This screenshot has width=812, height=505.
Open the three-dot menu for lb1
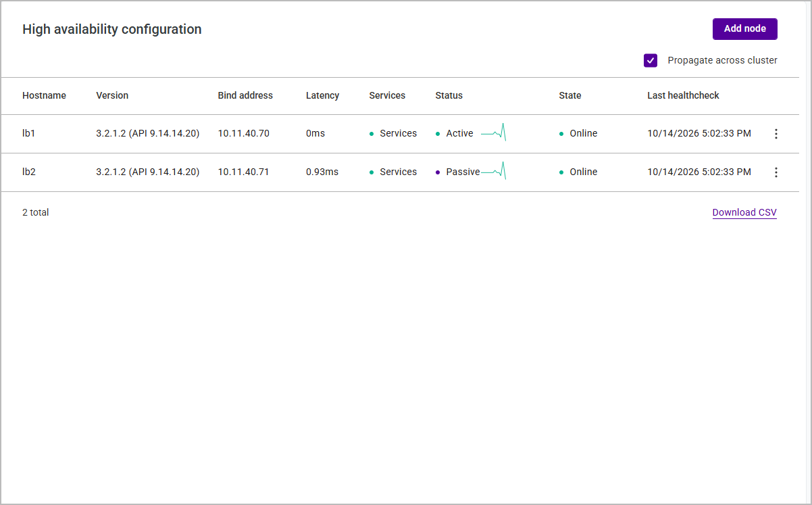click(776, 134)
